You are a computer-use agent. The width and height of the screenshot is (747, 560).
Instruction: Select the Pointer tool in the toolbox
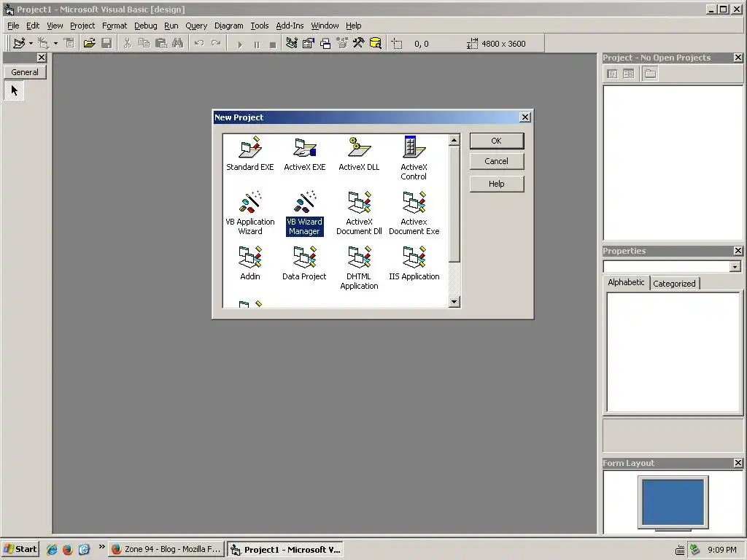point(15,90)
